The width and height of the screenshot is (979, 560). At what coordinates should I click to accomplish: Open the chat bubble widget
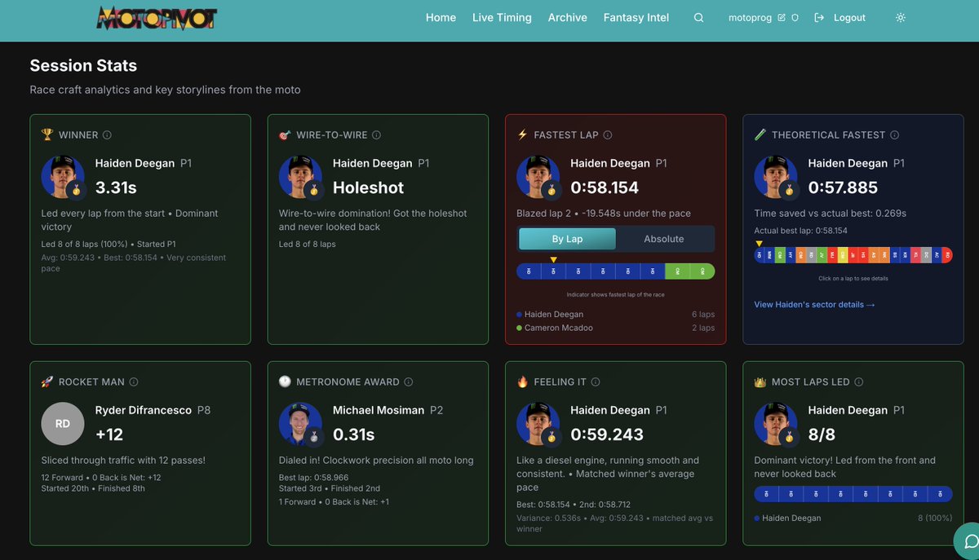click(971, 541)
